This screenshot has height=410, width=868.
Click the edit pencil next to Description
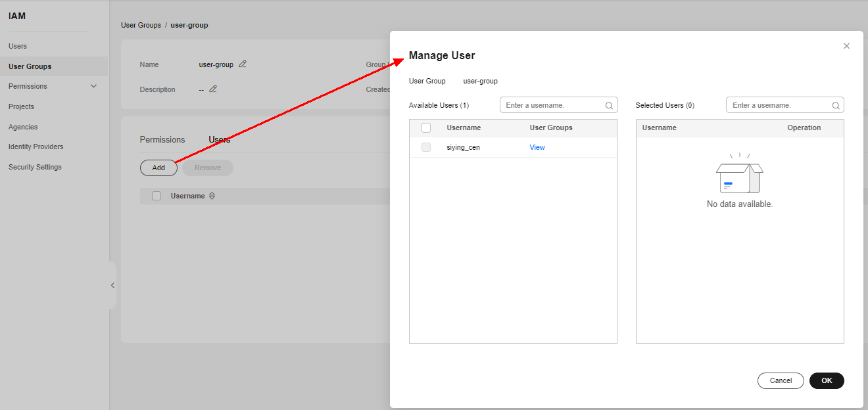(x=212, y=89)
